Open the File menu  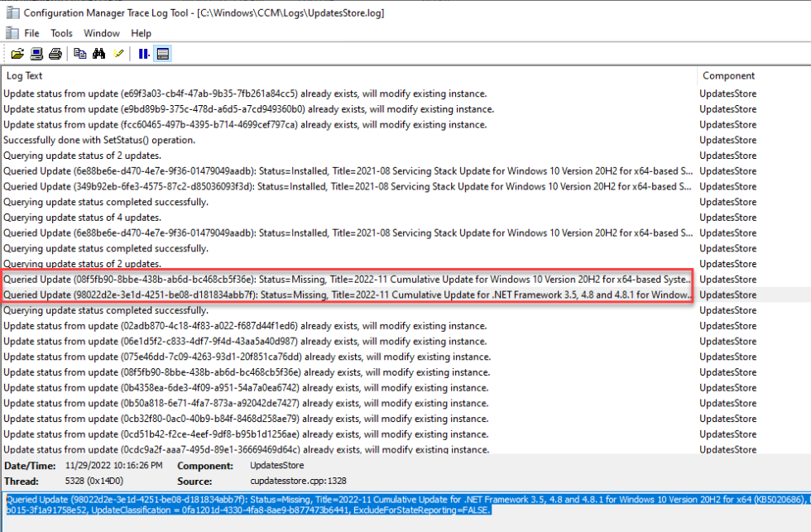tap(31, 33)
